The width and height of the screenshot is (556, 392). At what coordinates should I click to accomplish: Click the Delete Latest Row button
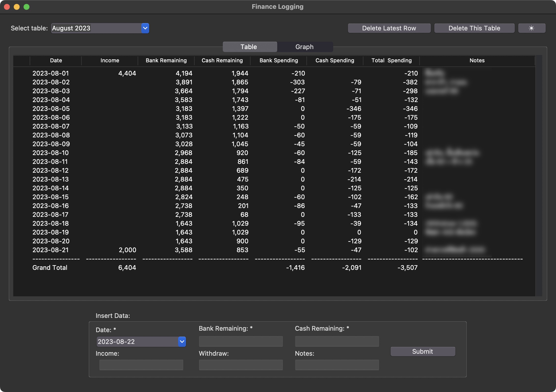(x=389, y=28)
